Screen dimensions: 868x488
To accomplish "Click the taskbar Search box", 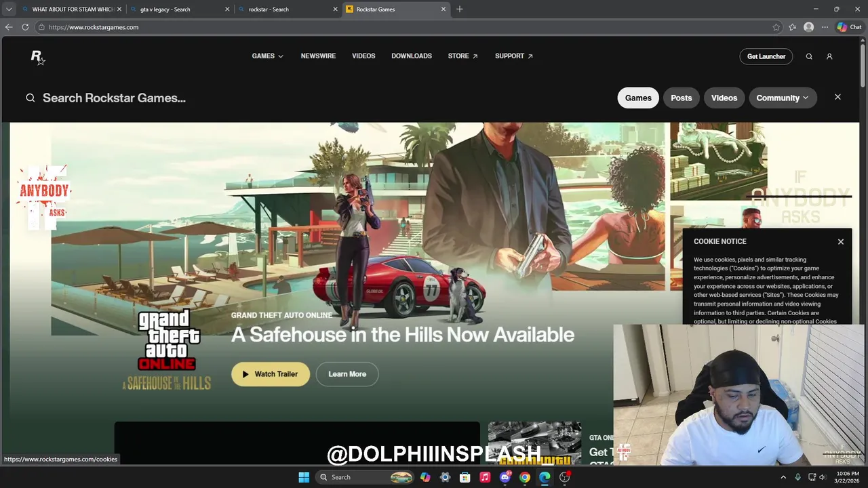I will 366,477.
